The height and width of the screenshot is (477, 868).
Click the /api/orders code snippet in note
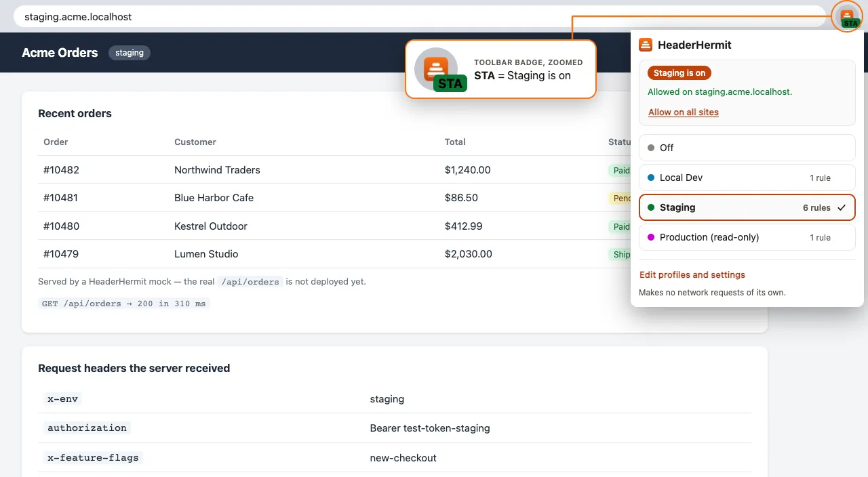tap(250, 281)
